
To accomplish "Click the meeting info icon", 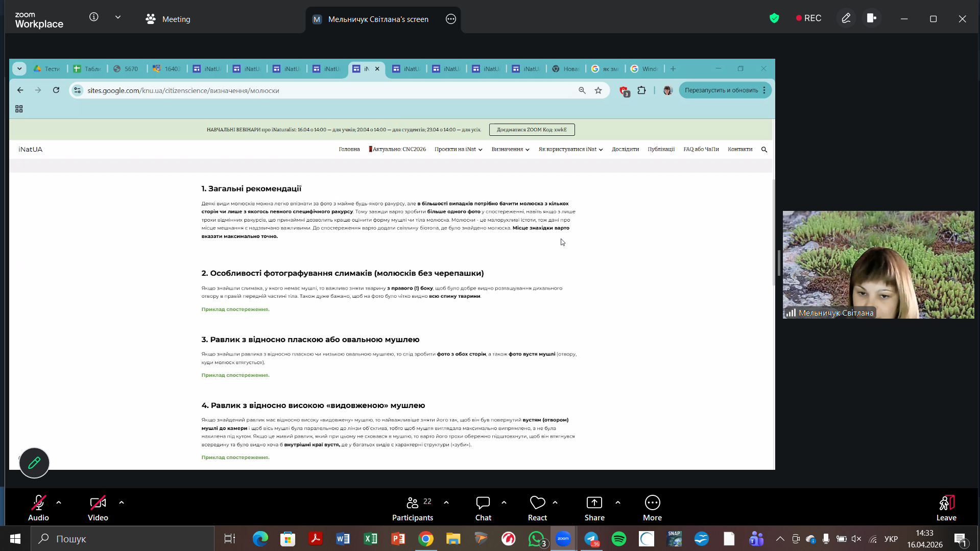I will point(94,17).
